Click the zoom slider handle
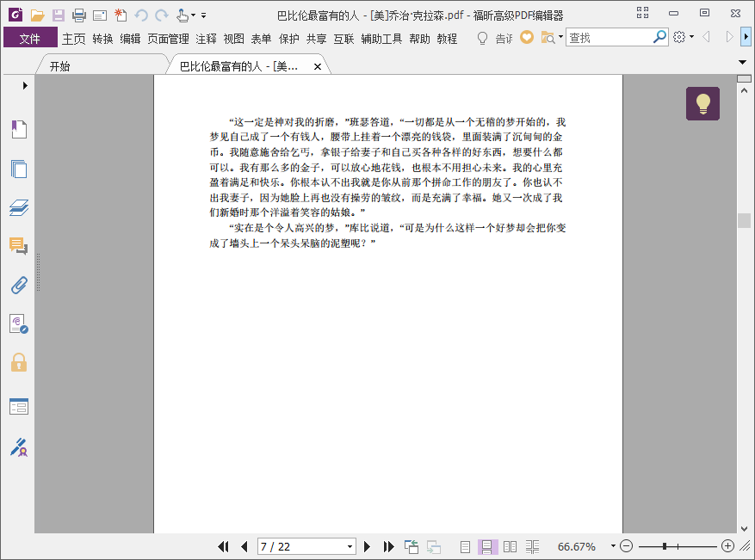 (x=665, y=546)
